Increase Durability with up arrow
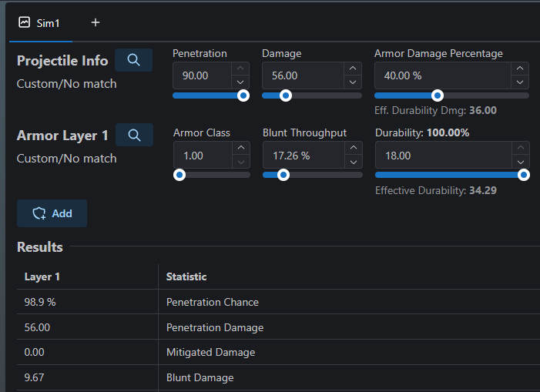540x392 pixels. pos(521,148)
